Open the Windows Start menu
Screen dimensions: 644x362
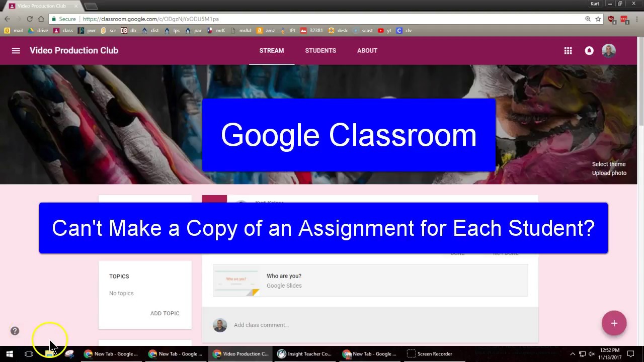(9, 354)
